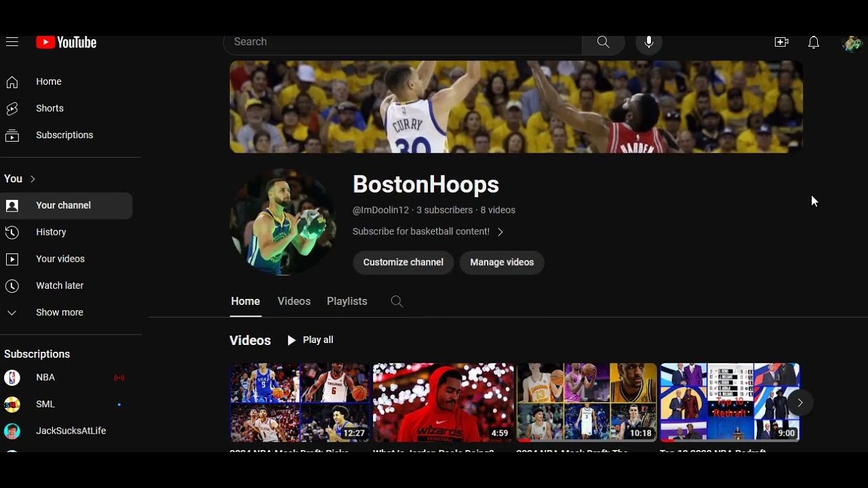The image size is (868, 488).
Task: Click the BostonHoops channel name
Action: (426, 185)
